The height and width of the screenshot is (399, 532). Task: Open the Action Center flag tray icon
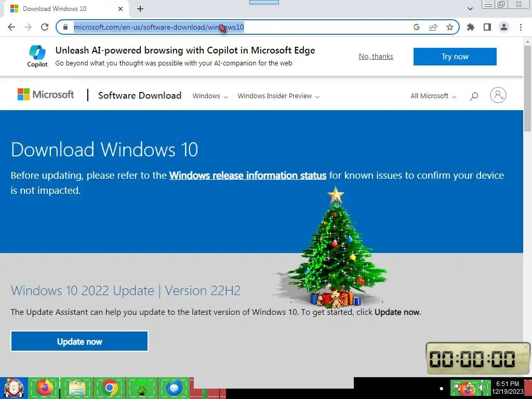pos(458,388)
